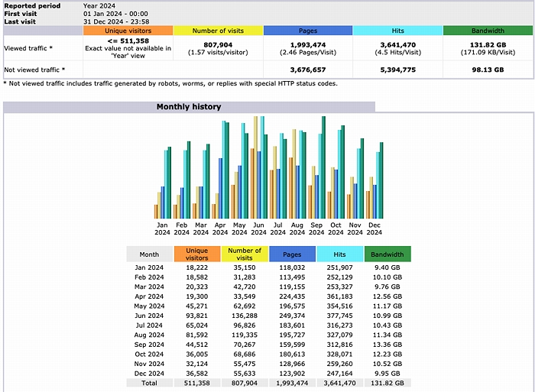Select the 807,904 number of visits value

(217, 44)
